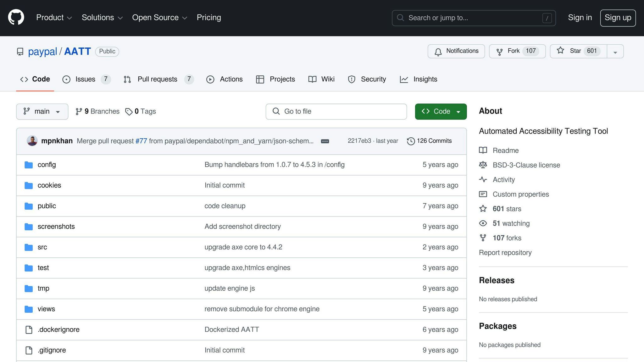The height and width of the screenshot is (362, 644).
Task: Click the .dockerignore file icon
Action: pos(29,330)
